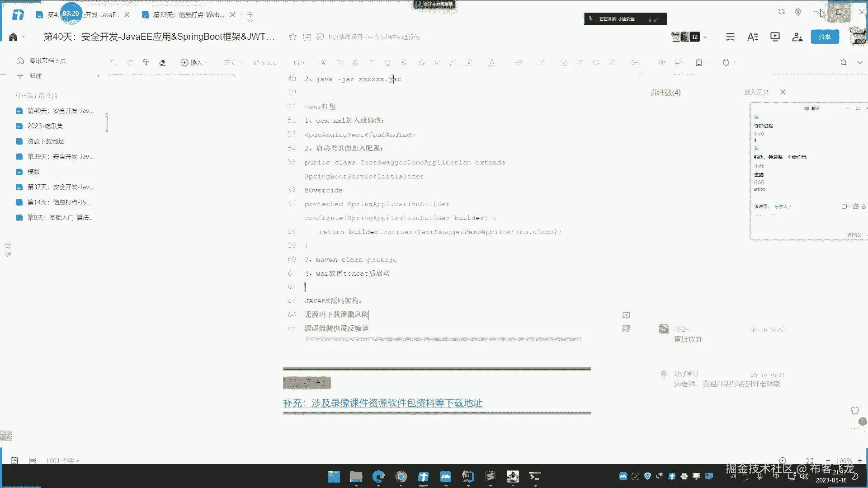Open 补充 涉及录像课件 download link
The width and height of the screenshot is (868, 488).
coord(382,403)
